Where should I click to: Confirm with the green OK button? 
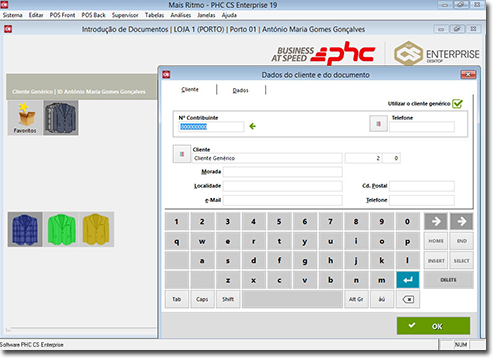click(x=433, y=326)
